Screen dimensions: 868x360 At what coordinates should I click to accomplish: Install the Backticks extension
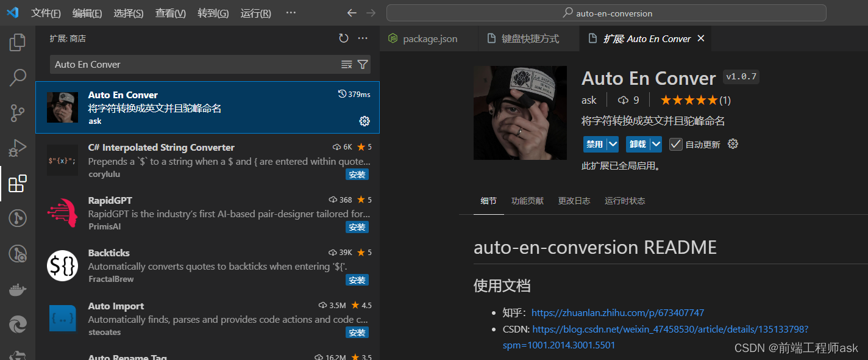357,280
